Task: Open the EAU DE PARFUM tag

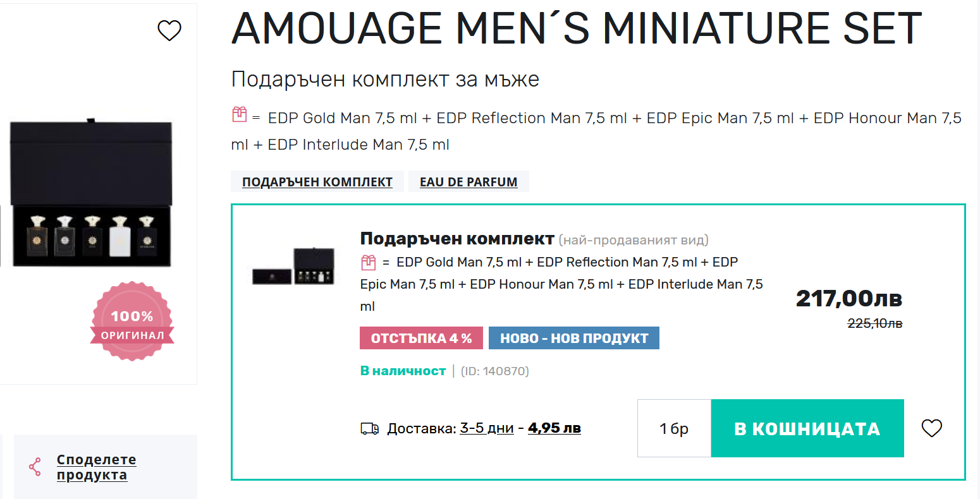Action: click(469, 182)
